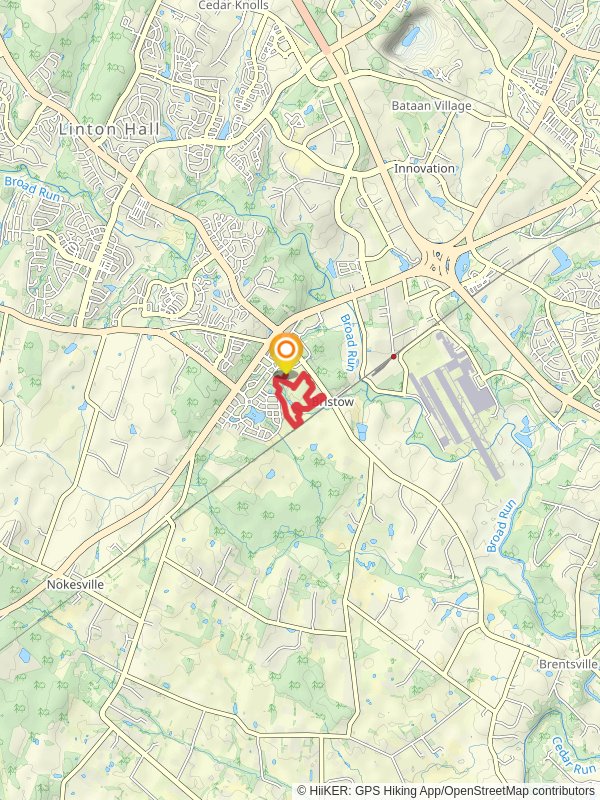Screen dimensions: 600x800
Task: Click the red hiking trail loop
Action: click(298, 398)
